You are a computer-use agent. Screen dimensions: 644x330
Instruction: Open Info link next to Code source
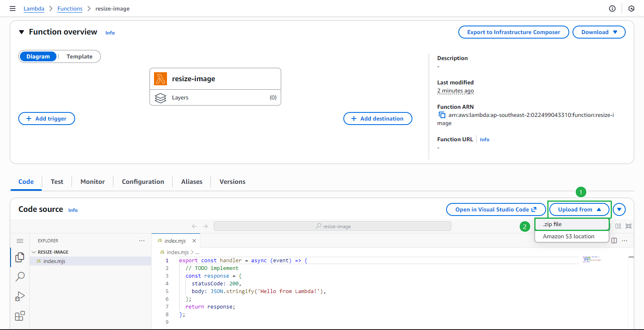point(73,210)
